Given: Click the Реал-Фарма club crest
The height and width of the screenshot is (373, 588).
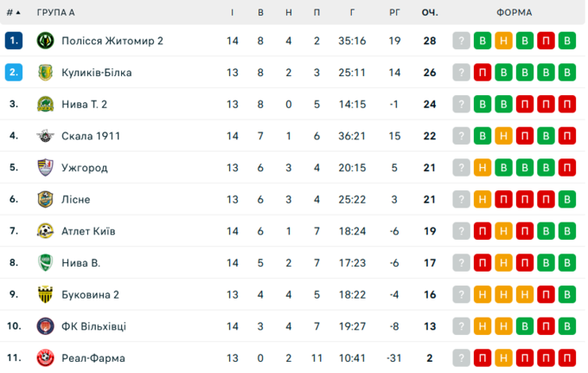Looking at the screenshot, I should click(x=46, y=357).
